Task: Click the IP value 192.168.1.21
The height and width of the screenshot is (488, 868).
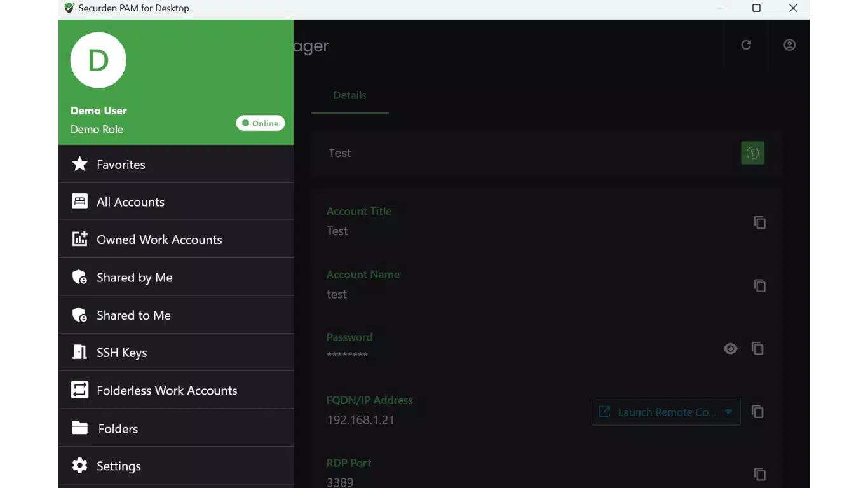Action: point(360,420)
